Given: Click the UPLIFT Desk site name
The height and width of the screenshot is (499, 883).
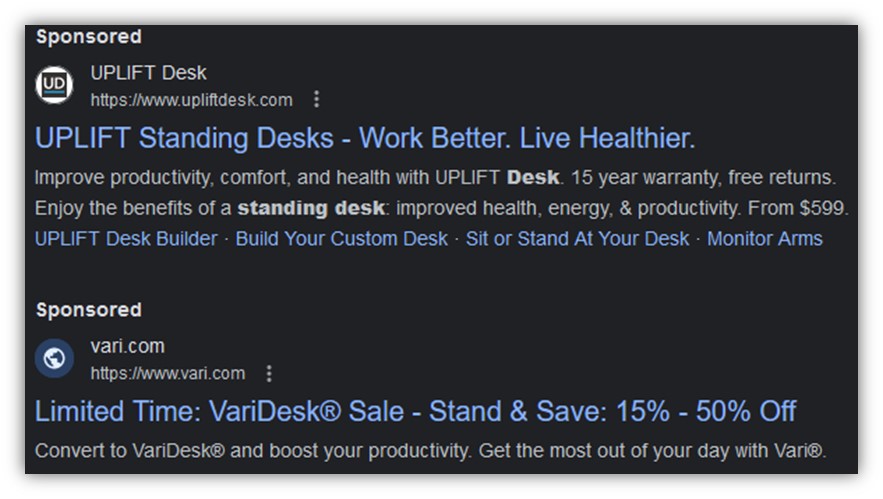Looking at the screenshot, I should pyautogui.click(x=148, y=73).
